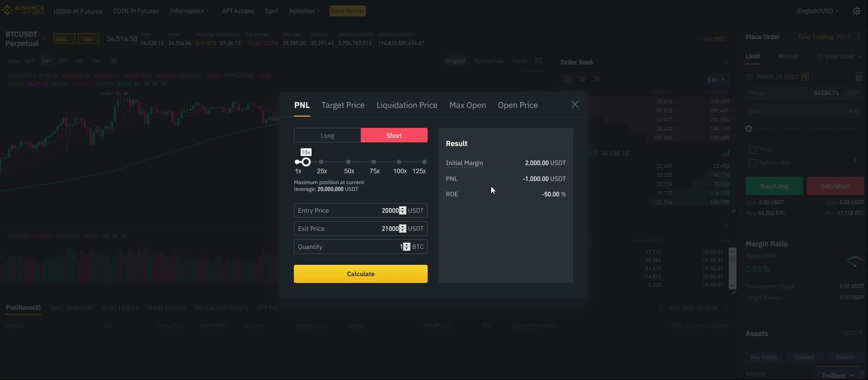868x380 pixels.
Task: Expand the Activities menu
Action: (x=304, y=11)
